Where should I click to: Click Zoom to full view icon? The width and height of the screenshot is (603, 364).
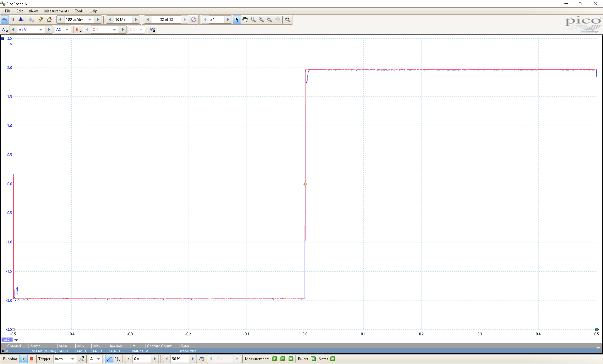click(287, 19)
